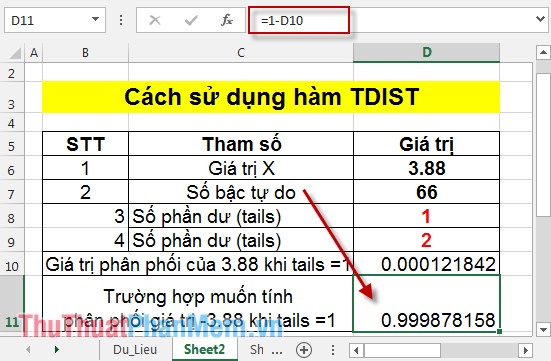Click the horizontal scrollbar left arrow
Screen dimensions: 551x361
356,350
